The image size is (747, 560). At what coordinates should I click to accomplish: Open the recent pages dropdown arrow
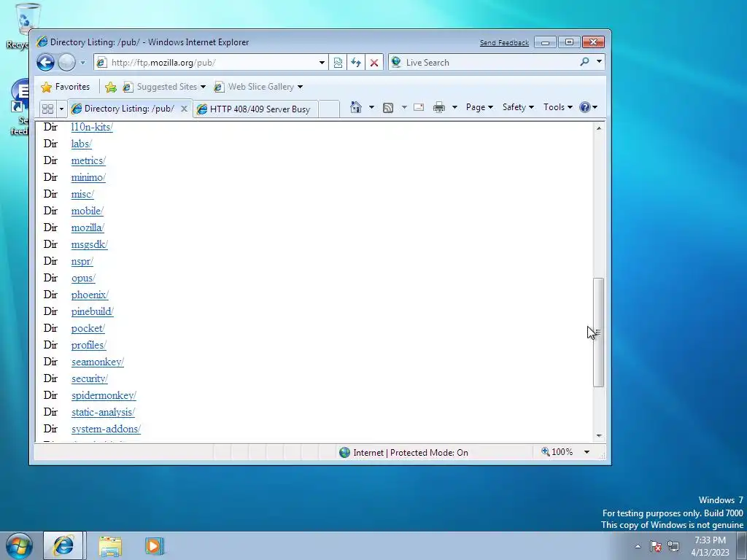(x=82, y=63)
